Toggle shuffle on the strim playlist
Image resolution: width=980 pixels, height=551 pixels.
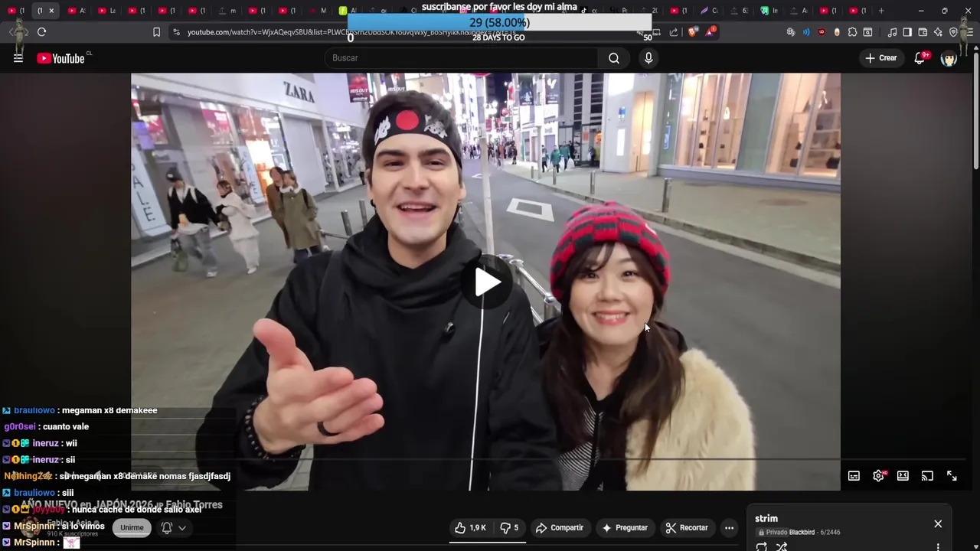click(782, 546)
